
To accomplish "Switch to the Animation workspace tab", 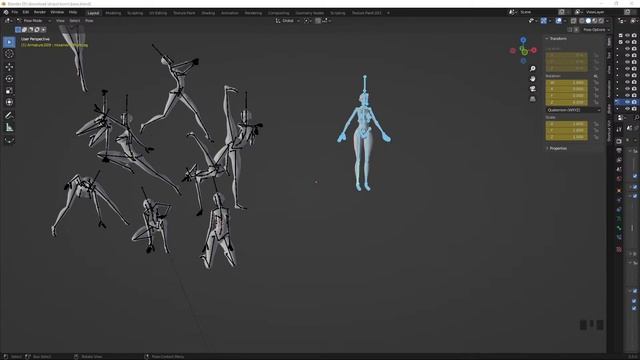I will (x=229, y=13).
